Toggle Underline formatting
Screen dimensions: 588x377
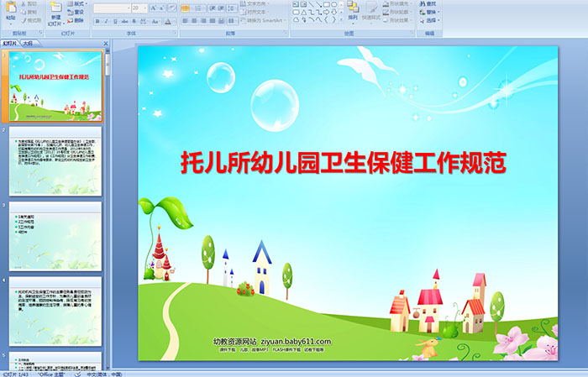[115, 21]
